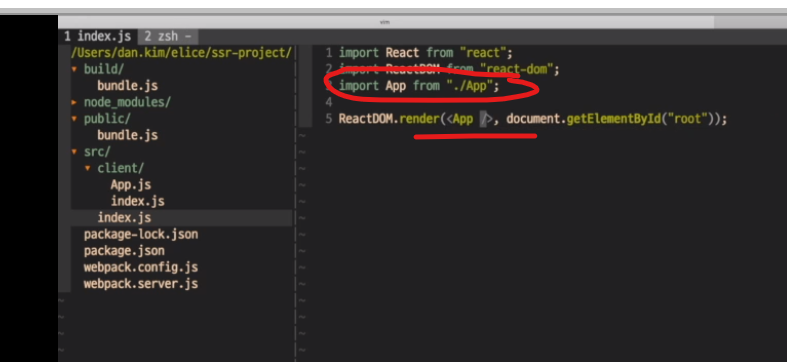
Task: Collapse the client/ folder arrow
Action: 88,169
